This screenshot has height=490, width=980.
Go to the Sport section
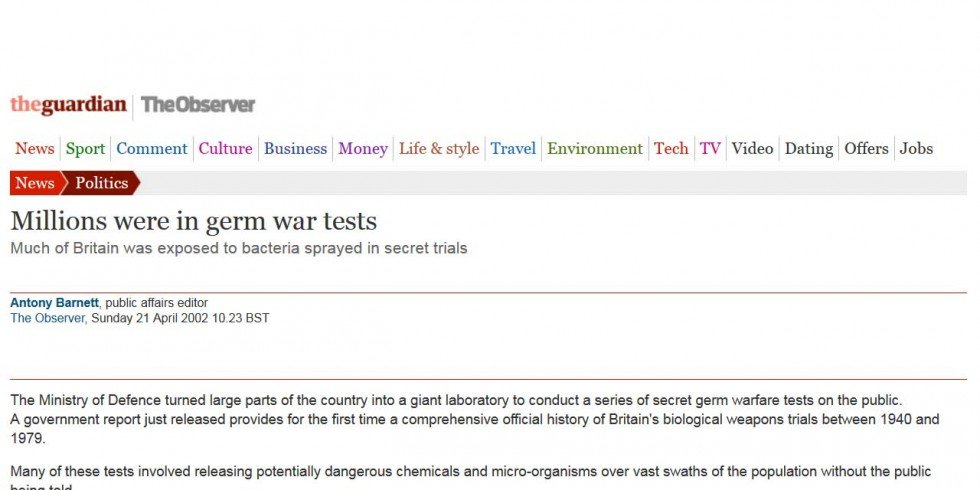tap(85, 149)
